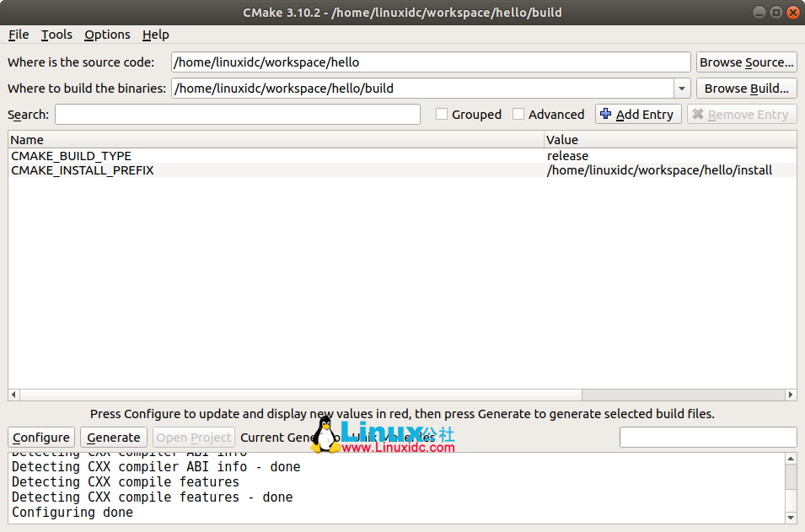Click the cache table horizontal scrollbar thumb
The height and width of the screenshot is (532, 805).
click(x=301, y=395)
